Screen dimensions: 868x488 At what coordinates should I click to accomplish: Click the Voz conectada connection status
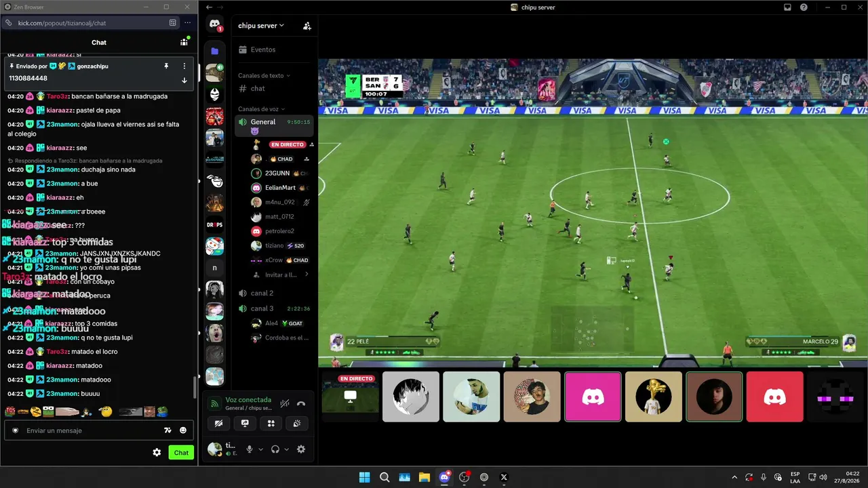(x=248, y=400)
